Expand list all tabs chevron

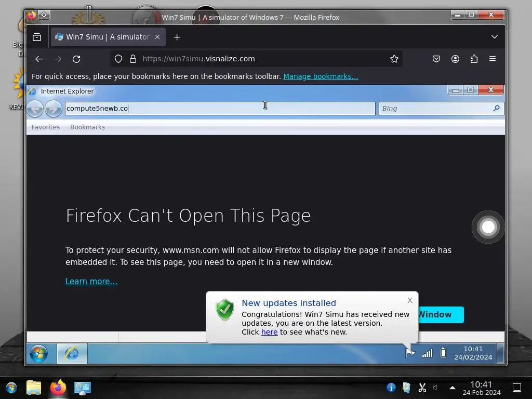pyautogui.click(x=495, y=37)
